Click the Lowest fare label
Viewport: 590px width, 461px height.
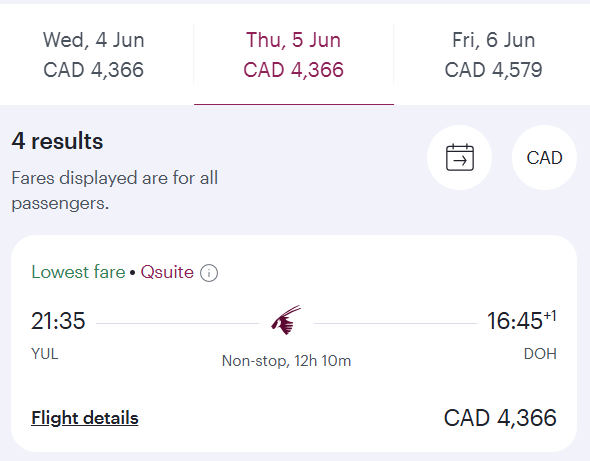78,272
